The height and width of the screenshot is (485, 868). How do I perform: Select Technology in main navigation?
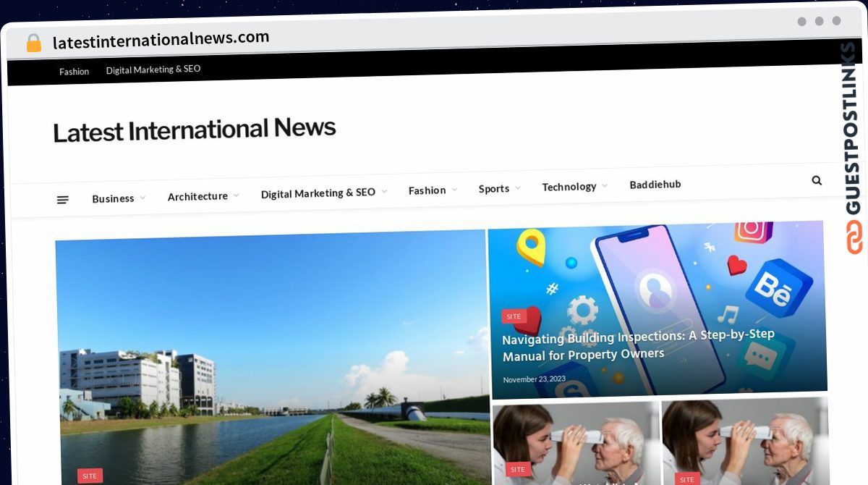tap(569, 187)
